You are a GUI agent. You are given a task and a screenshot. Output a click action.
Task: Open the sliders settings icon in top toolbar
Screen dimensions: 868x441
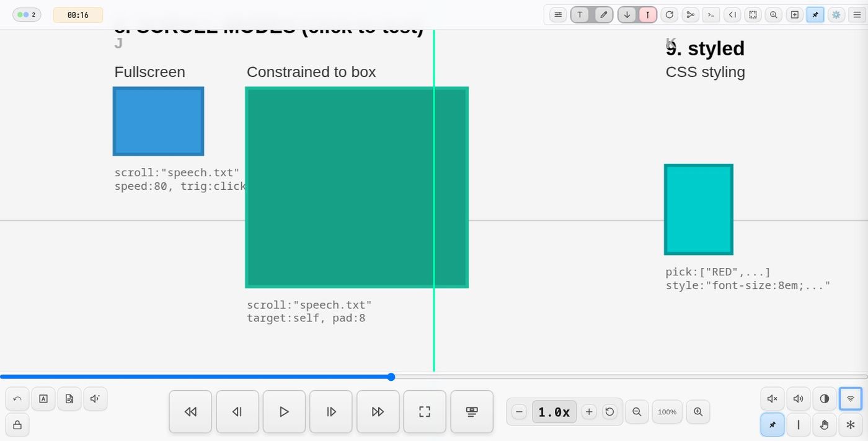558,15
